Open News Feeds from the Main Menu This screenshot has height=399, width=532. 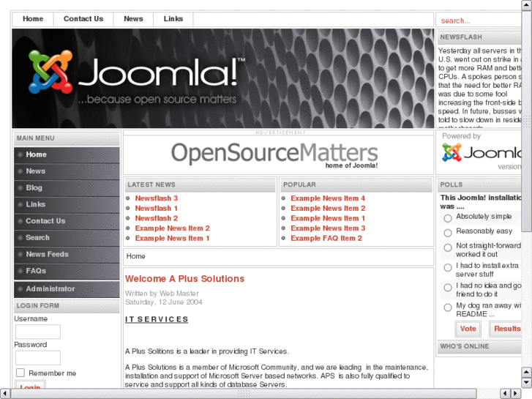pos(67,254)
